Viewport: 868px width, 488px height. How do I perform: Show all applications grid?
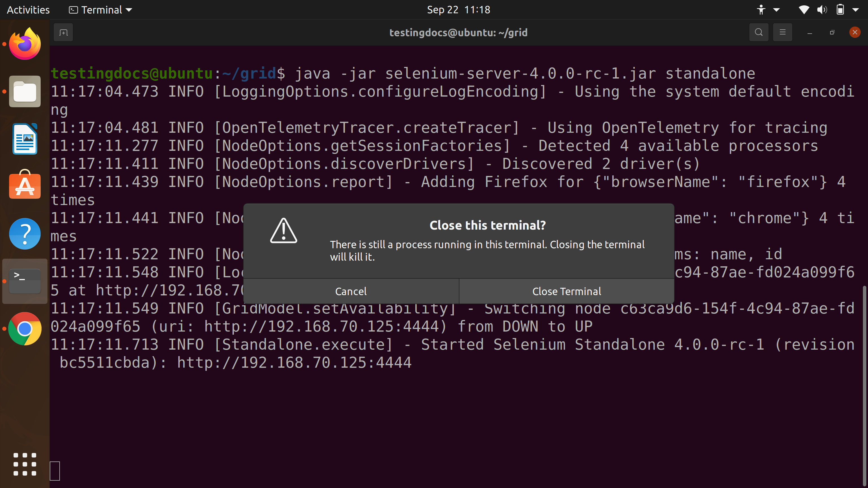[x=25, y=465]
